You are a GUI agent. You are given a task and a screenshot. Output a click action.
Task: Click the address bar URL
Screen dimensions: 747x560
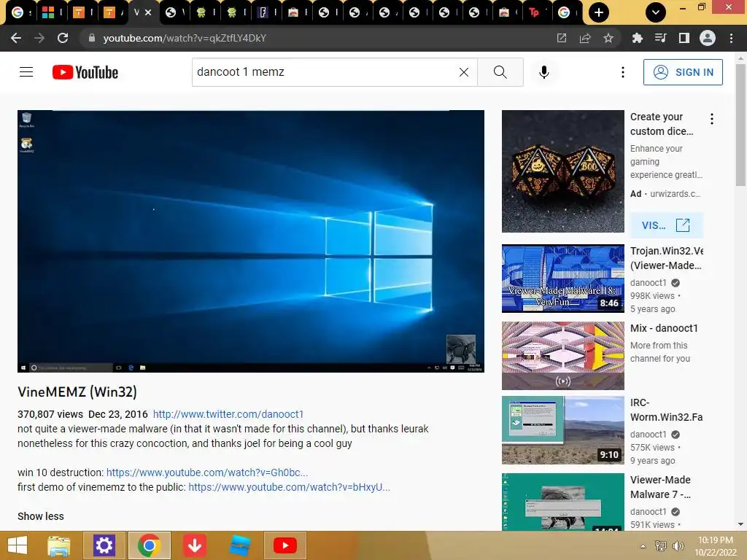pyautogui.click(x=185, y=38)
